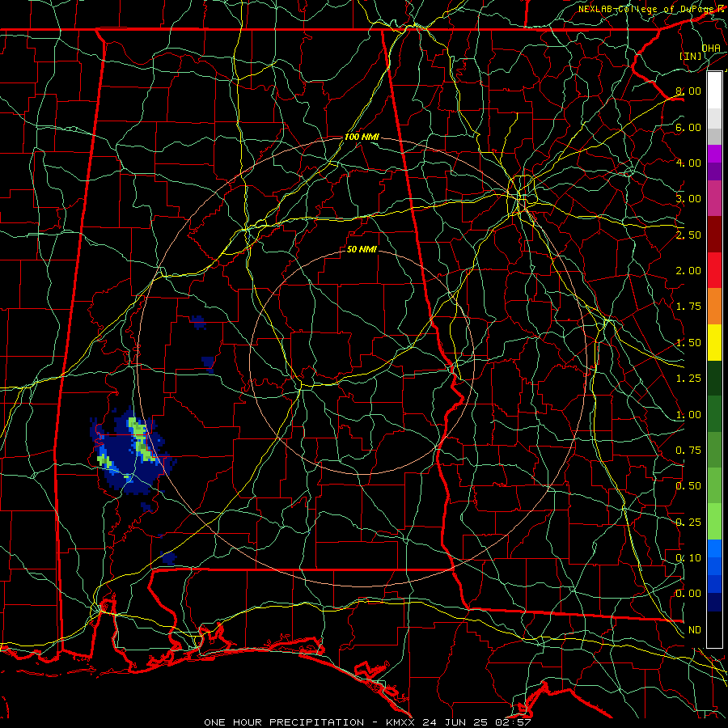Screen dimensions: 728x728
Task: Click the 0.10 legend value label
Action: tap(688, 558)
